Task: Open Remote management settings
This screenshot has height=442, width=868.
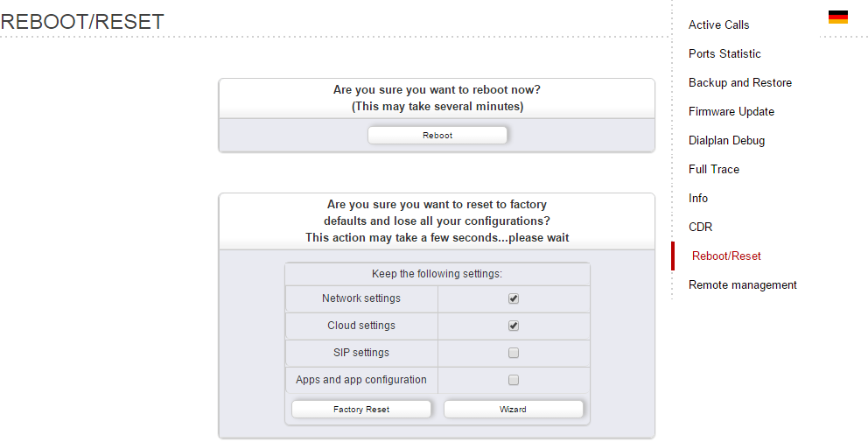Action: coord(742,284)
